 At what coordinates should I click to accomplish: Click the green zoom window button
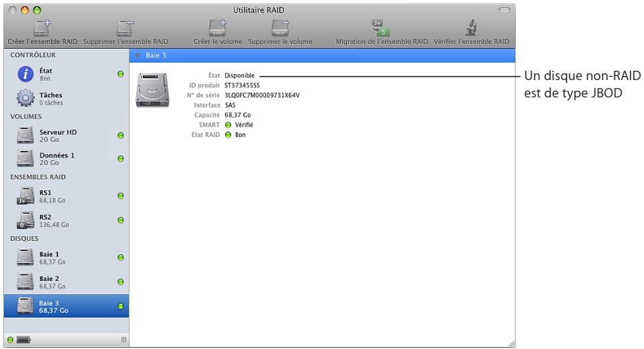(37, 10)
